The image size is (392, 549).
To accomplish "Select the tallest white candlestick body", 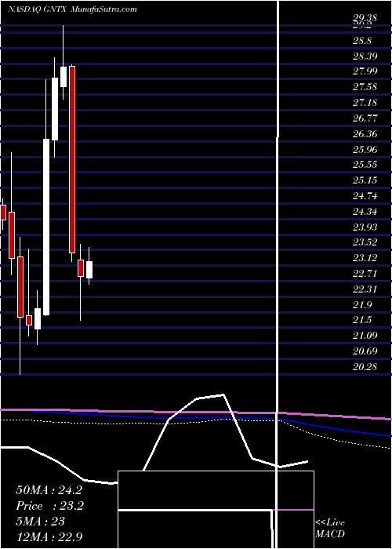I will pos(46,227).
